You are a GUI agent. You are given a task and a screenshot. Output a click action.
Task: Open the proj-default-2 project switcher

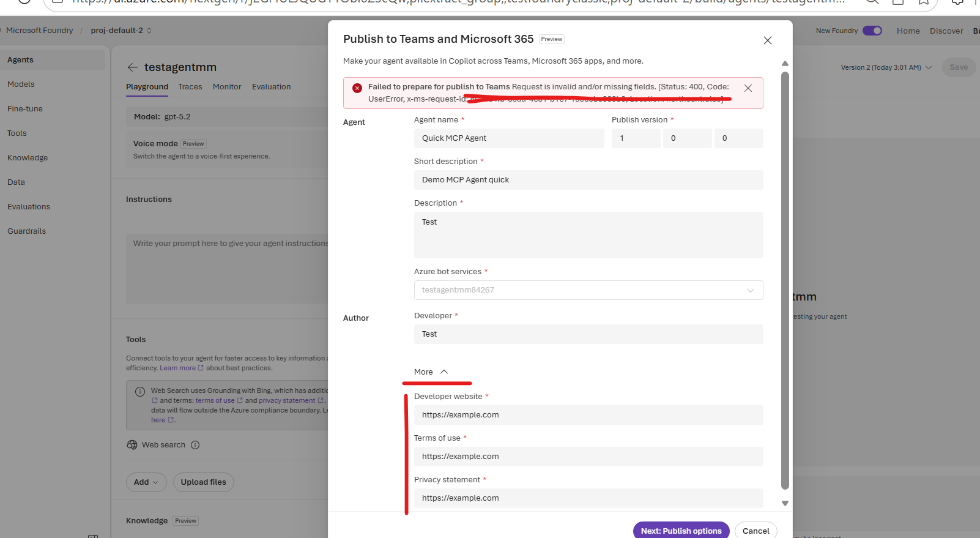121,31
